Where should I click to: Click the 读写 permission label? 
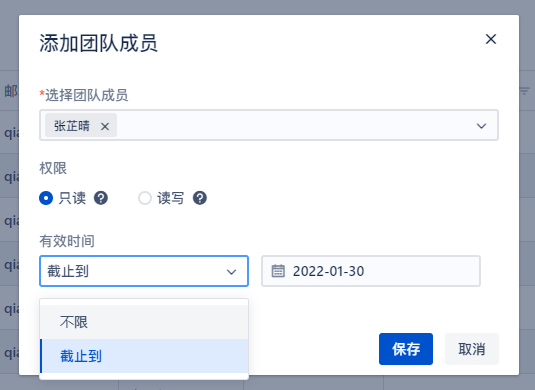tap(171, 198)
